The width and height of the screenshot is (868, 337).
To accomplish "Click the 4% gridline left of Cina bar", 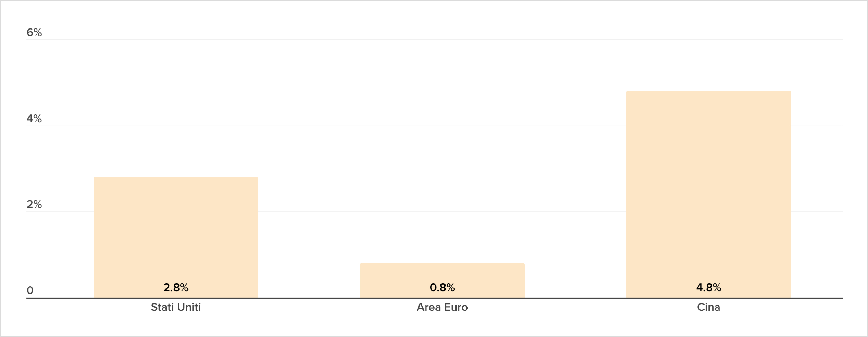I will (x=326, y=126).
